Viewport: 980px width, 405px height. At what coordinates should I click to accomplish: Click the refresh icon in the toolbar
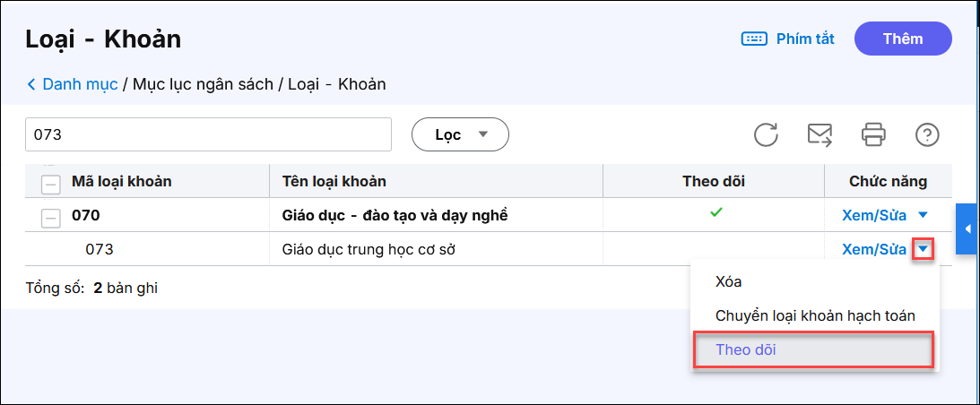click(x=766, y=134)
